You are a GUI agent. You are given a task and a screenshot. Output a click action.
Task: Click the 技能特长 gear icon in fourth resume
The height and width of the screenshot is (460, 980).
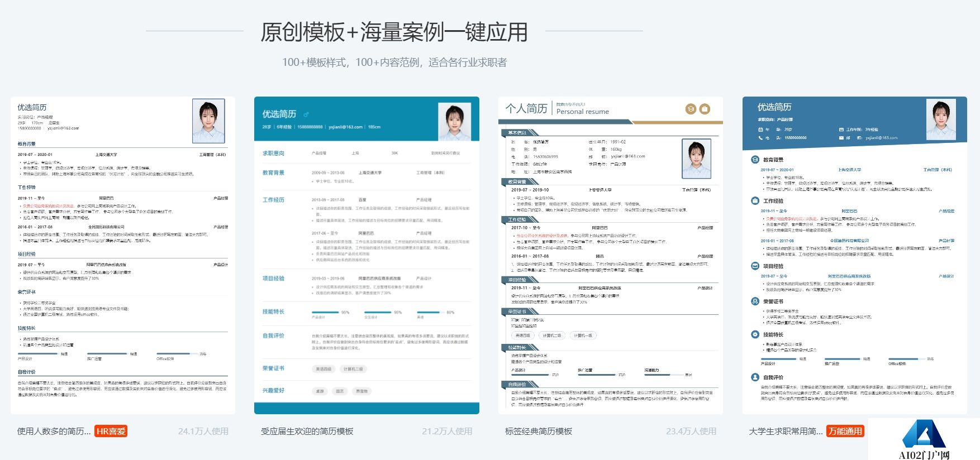[x=755, y=334]
